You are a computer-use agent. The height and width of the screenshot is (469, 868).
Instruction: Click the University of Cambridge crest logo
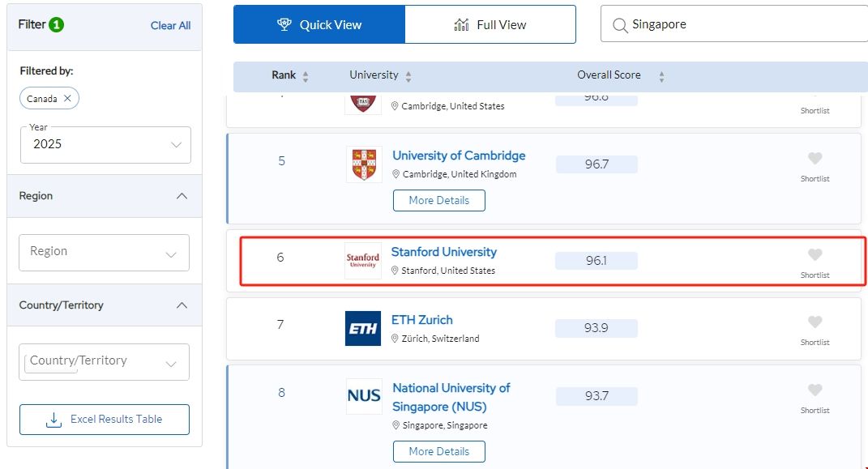[x=364, y=164]
